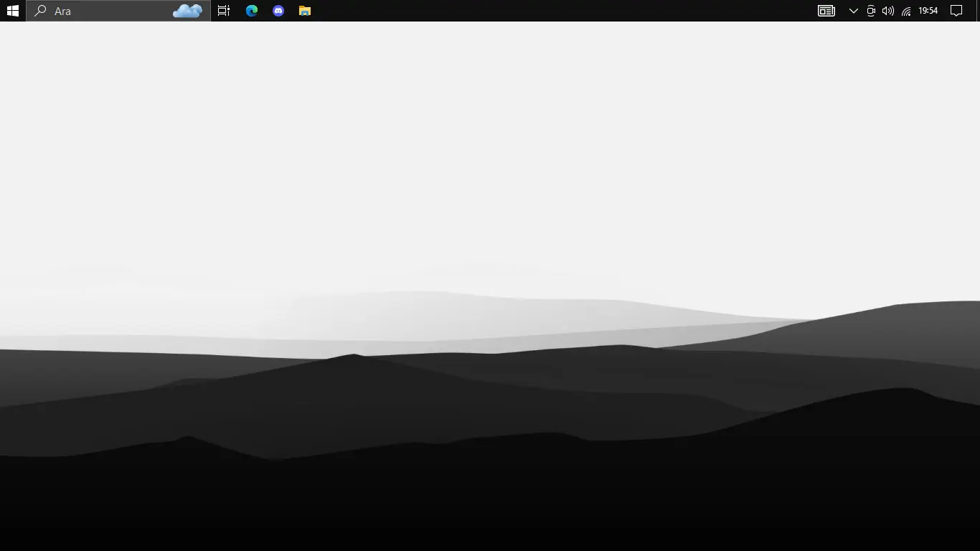Open News and interests widget

[826, 11]
